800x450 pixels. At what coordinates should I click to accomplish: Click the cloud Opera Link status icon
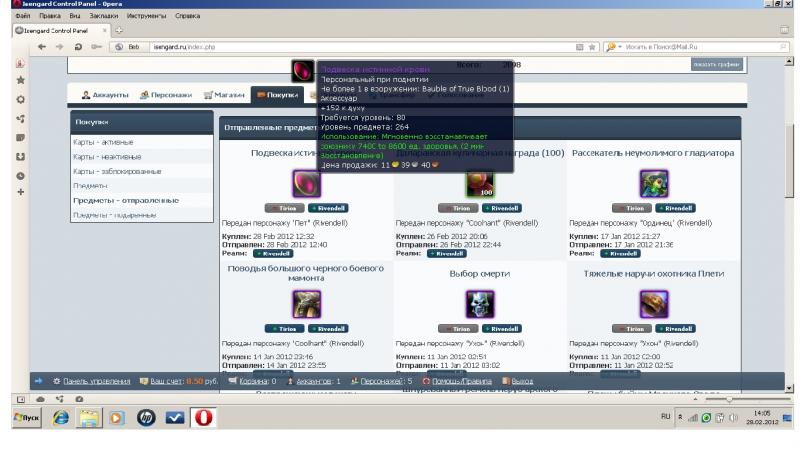[x=40, y=399]
